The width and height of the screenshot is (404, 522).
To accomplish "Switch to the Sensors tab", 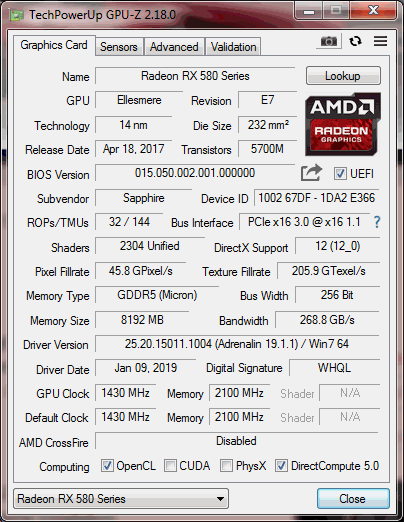I will (x=119, y=47).
